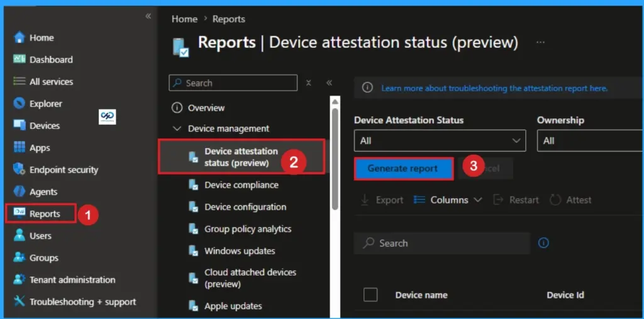Viewport: 644px width, 319px height.
Task: Open the ellipsis more options by title
Action: 540,42
